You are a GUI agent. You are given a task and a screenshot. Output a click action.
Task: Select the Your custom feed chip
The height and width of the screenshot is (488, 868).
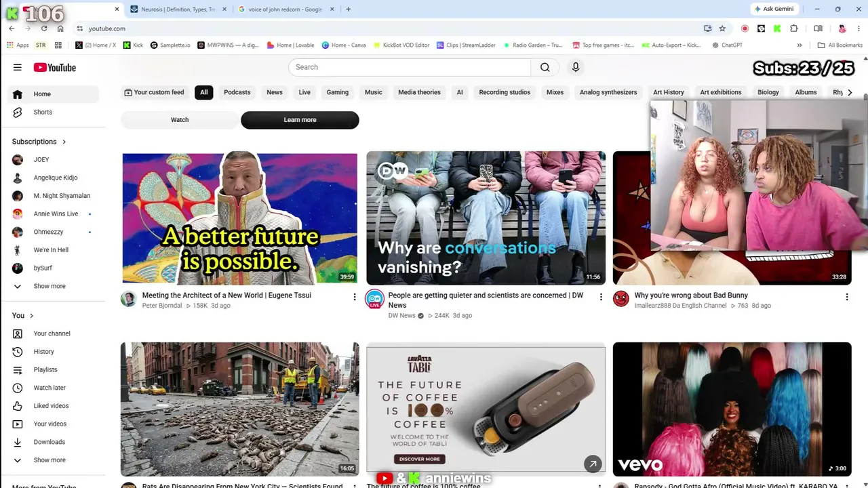[x=154, y=92]
